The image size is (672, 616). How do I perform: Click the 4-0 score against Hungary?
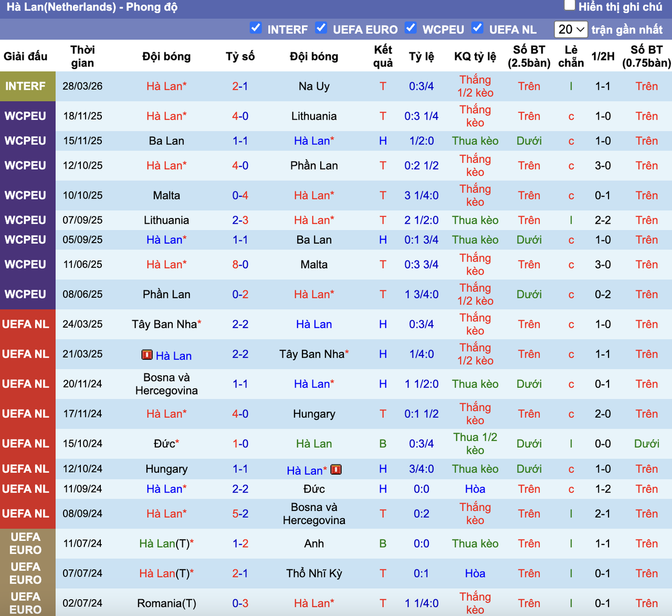coord(240,414)
